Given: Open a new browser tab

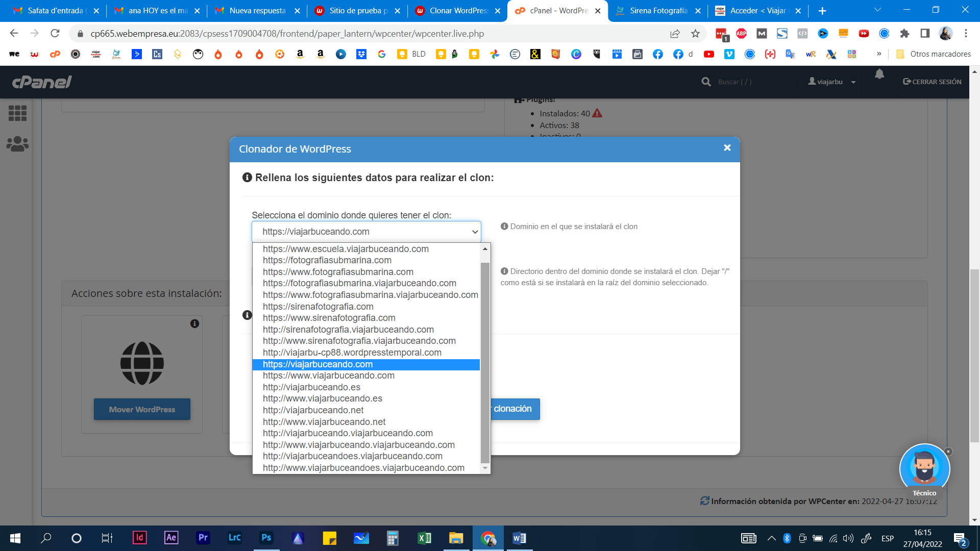Looking at the screenshot, I should (822, 11).
